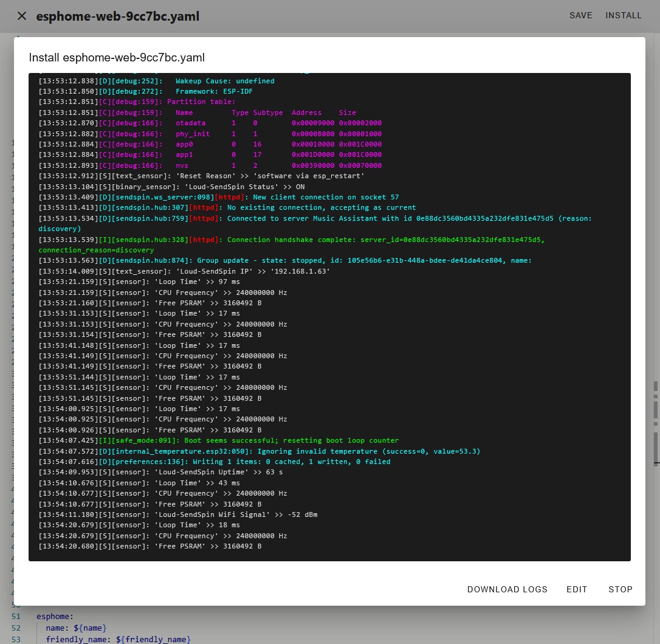The height and width of the screenshot is (644, 660).
Task: Click the 'Reset Reason' text_sensor log line
Action: click(201, 176)
